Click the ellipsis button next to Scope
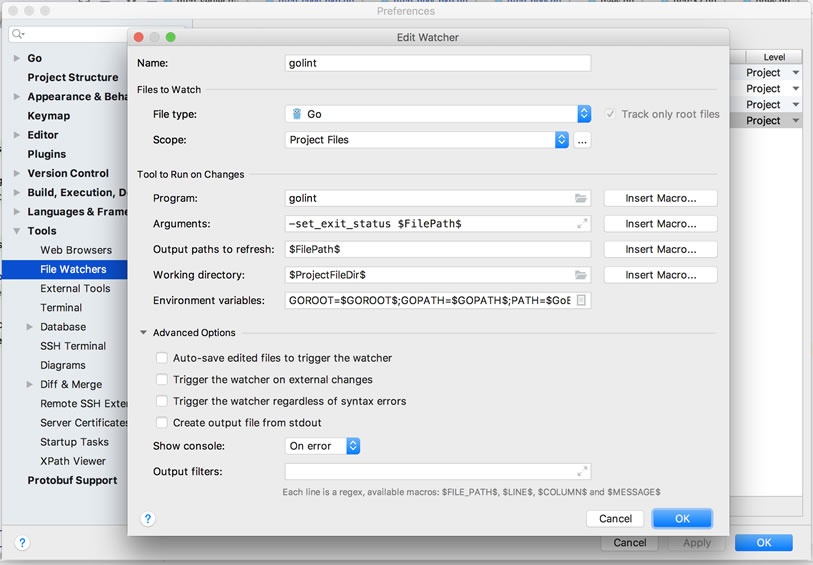 [582, 140]
